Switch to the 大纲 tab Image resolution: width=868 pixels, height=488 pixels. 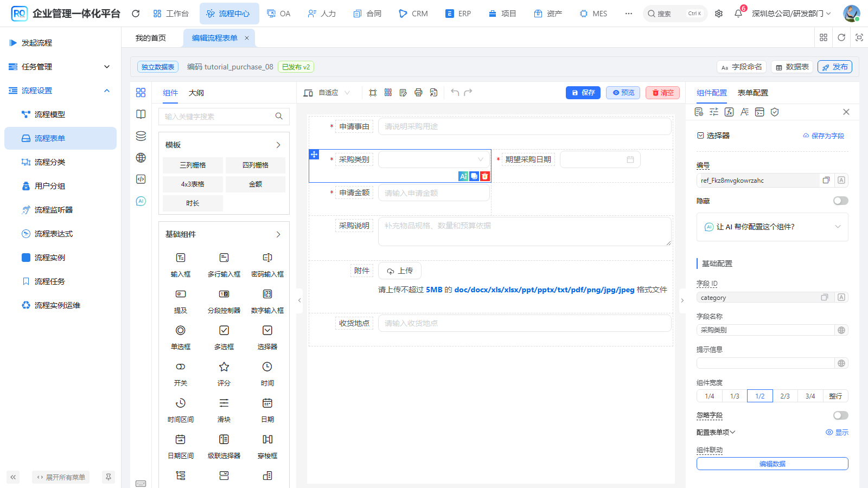coord(196,93)
